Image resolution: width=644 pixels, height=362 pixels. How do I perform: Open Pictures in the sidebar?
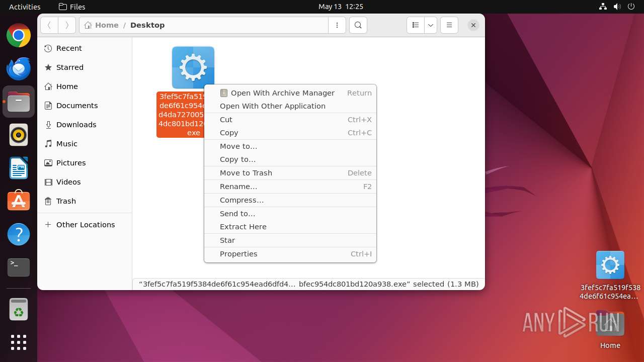pyautogui.click(x=85, y=163)
